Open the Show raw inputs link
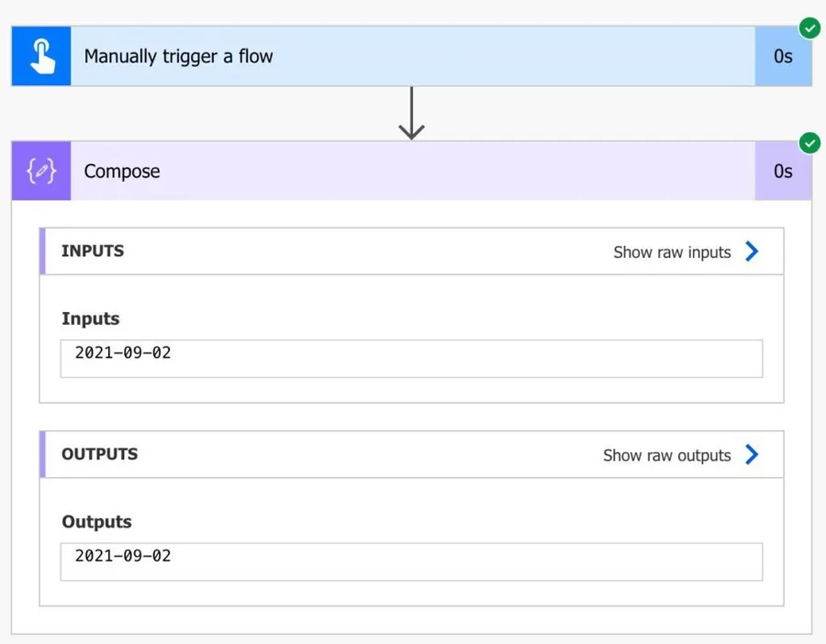The height and width of the screenshot is (644, 826). tap(672, 252)
